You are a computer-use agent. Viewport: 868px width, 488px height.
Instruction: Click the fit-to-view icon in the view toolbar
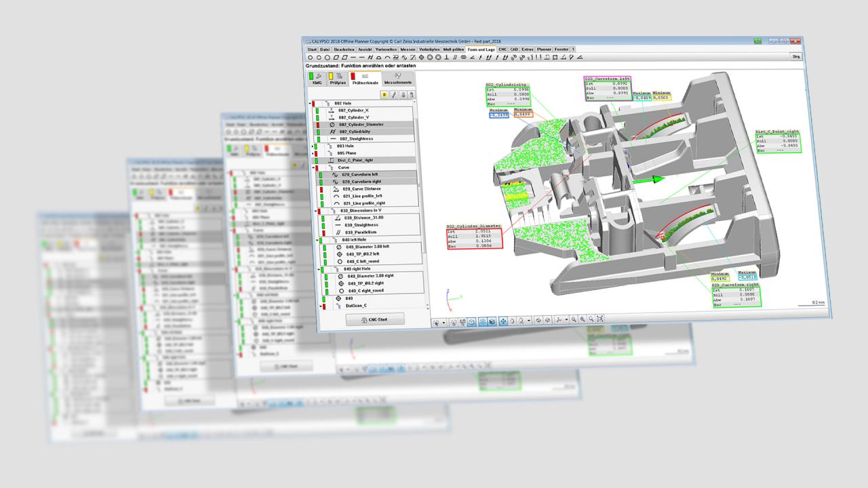tap(600, 321)
